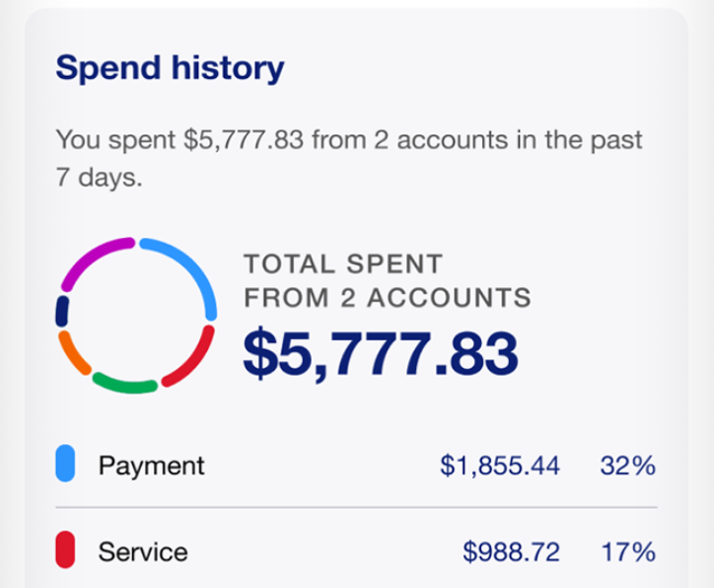Open the Payment category row
Viewport: 714px width, 588px height.
coord(357,464)
